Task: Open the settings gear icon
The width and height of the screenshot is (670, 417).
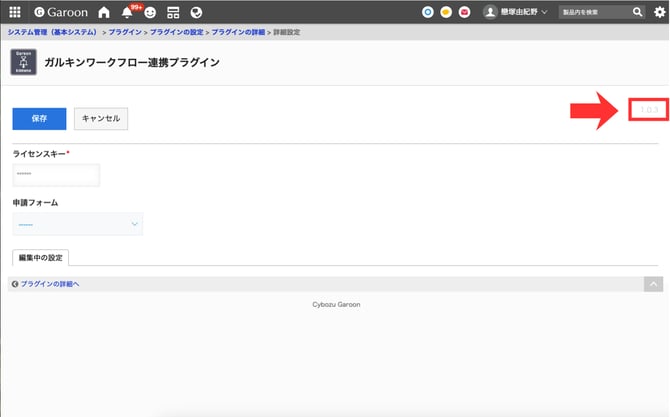Action: coord(659,12)
